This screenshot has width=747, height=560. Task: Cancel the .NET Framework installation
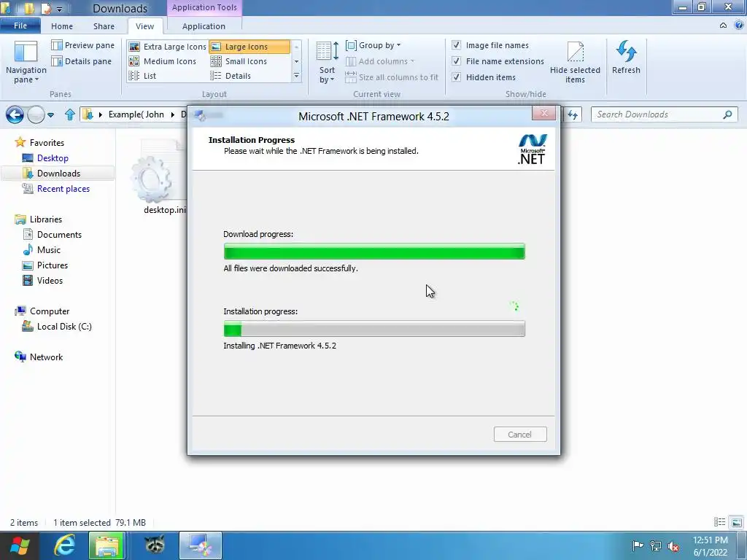tap(519, 435)
